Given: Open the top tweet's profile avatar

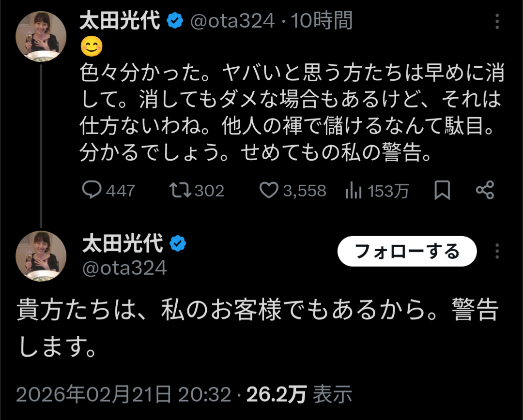Looking at the screenshot, I should (x=41, y=37).
